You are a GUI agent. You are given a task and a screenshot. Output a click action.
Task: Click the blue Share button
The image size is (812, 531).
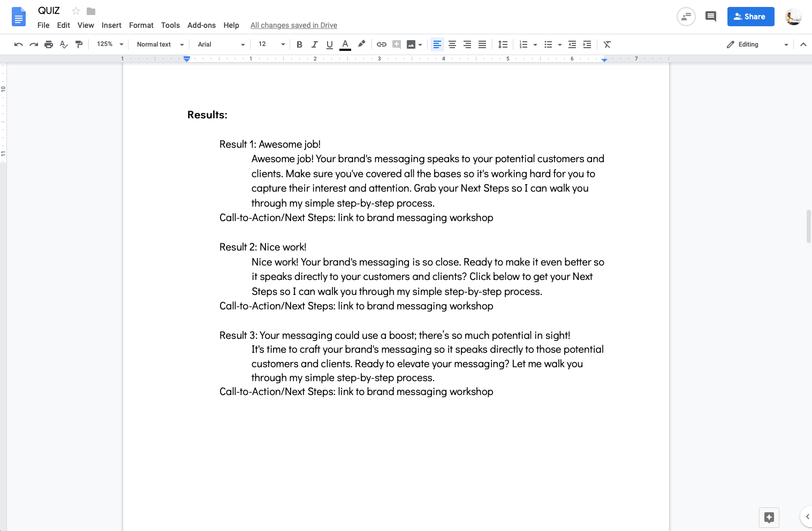pyautogui.click(x=750, y=17)
